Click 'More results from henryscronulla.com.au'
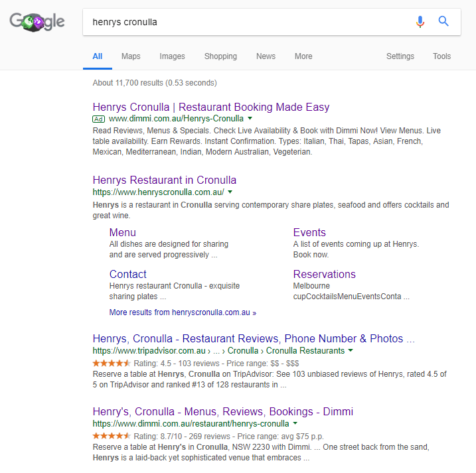 coord(183,312)
